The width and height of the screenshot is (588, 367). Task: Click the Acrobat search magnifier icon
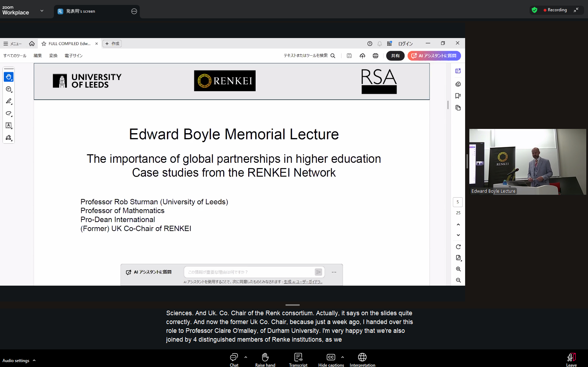[x=333, y=56]
